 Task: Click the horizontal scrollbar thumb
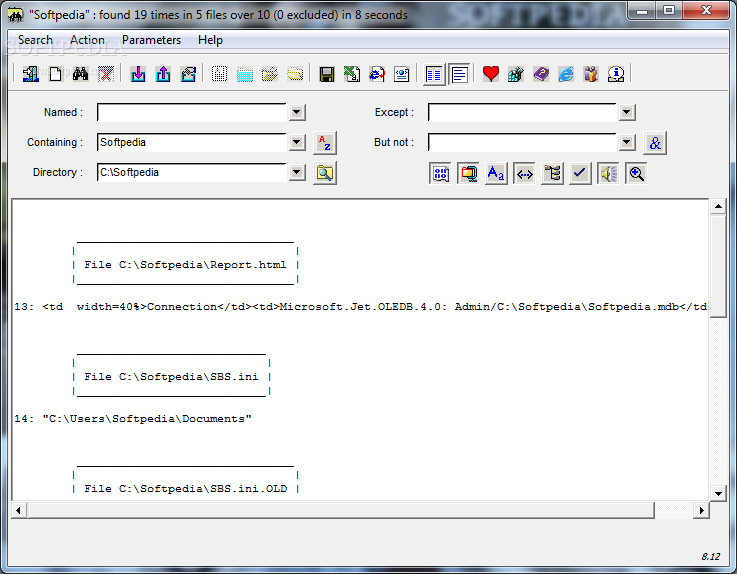(x=341, y=510)
